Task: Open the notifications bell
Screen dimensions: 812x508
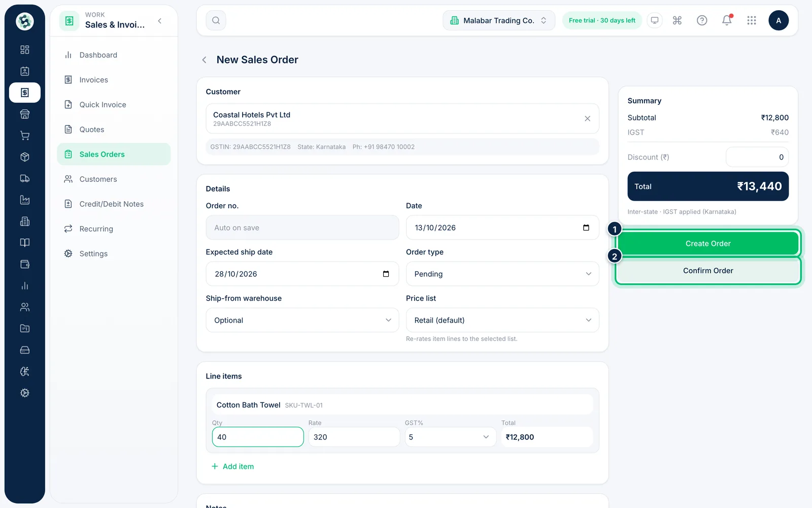Action: (x=727, y=20)
